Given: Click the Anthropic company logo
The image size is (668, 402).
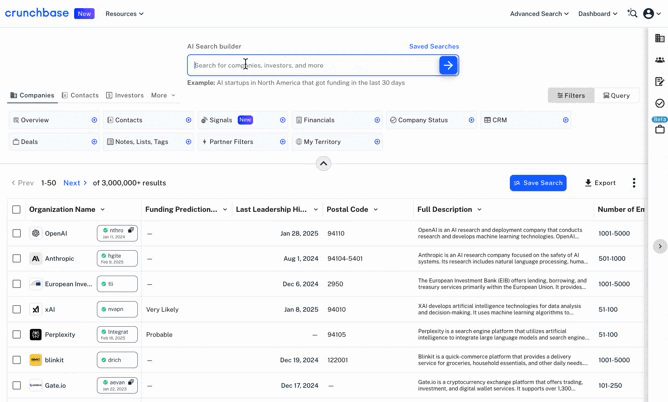Looking at the screenshot, I should [36, 258].
